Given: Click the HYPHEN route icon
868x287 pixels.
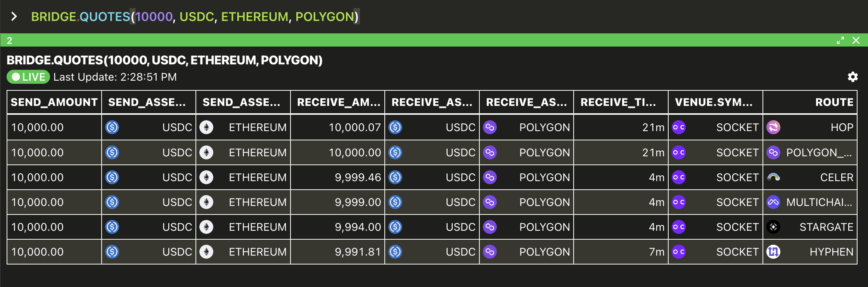Looking at the screenshot, I should [773, 252].
